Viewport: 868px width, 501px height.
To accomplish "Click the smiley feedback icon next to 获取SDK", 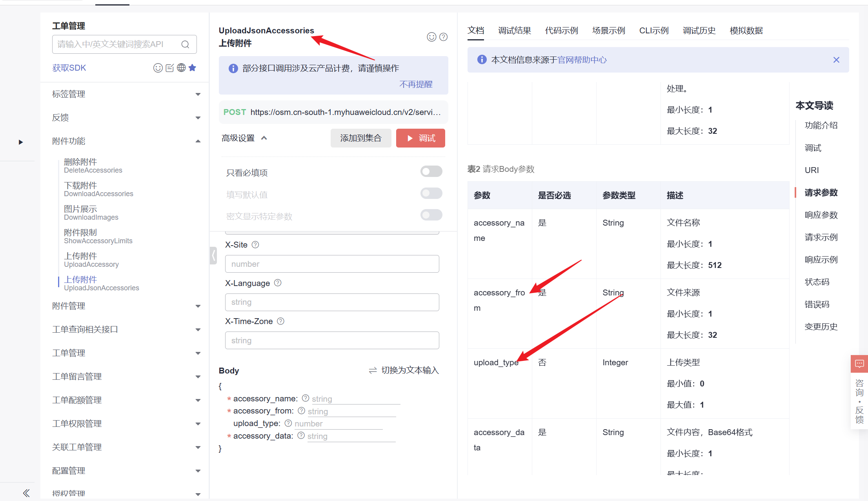I will 158,68.
